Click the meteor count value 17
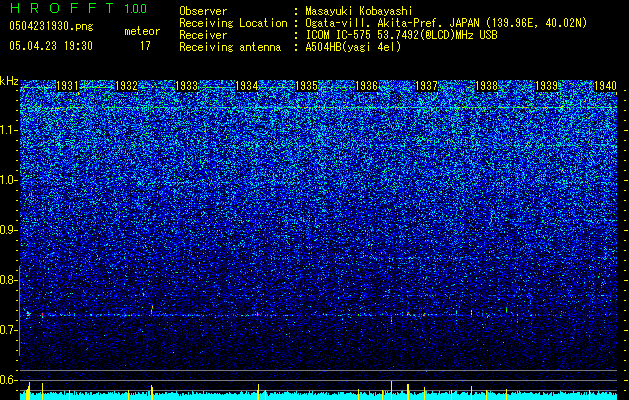629x400 pixels. (x=145, y=46)
